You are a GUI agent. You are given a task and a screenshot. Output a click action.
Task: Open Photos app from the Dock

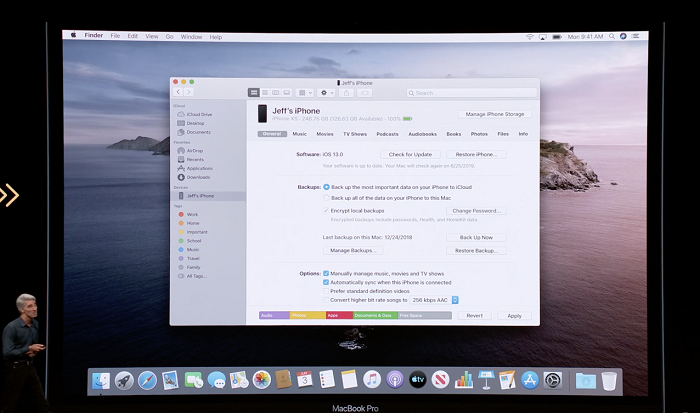tap(262, 380)
